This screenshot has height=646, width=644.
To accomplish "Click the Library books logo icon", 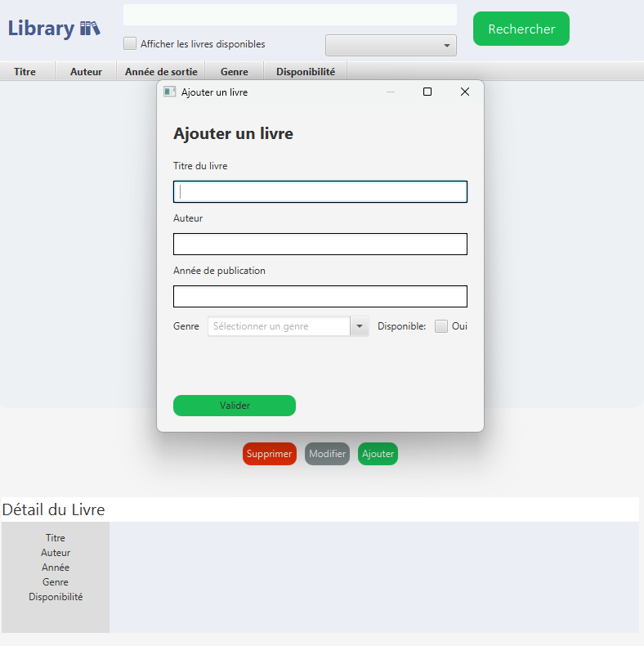I will (x=90, y=29).
